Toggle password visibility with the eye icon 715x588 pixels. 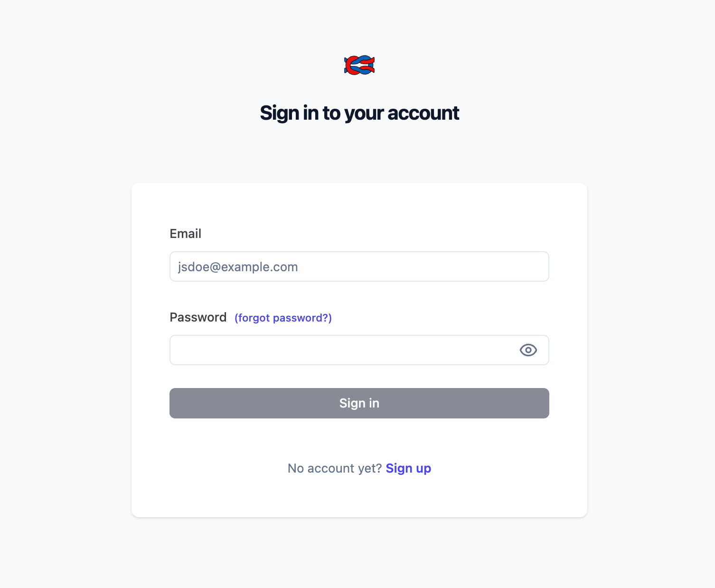click(x=528, y=350)
